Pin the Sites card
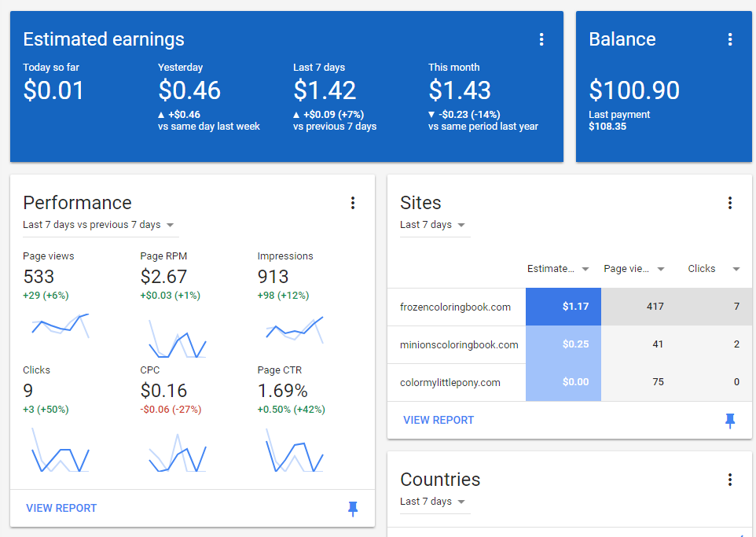 point(730,421)
